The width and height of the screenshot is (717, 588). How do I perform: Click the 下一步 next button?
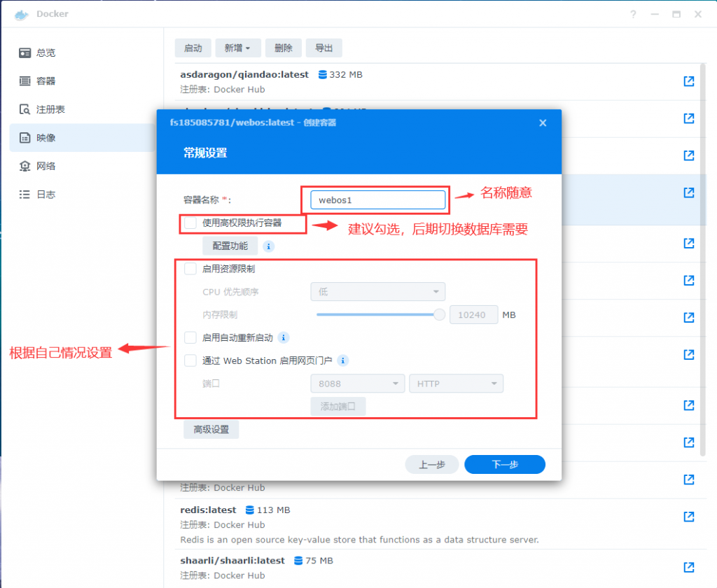point(504,464)
